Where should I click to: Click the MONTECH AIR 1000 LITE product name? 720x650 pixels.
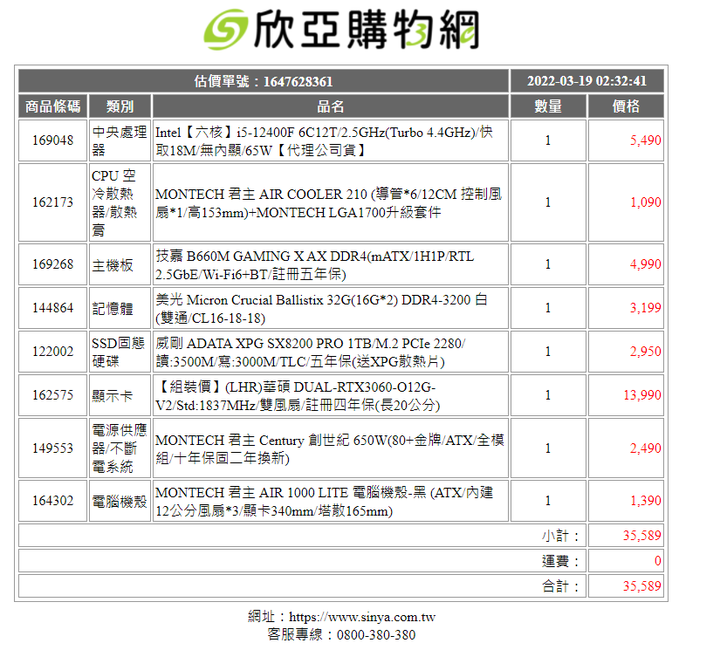point(324,501)
